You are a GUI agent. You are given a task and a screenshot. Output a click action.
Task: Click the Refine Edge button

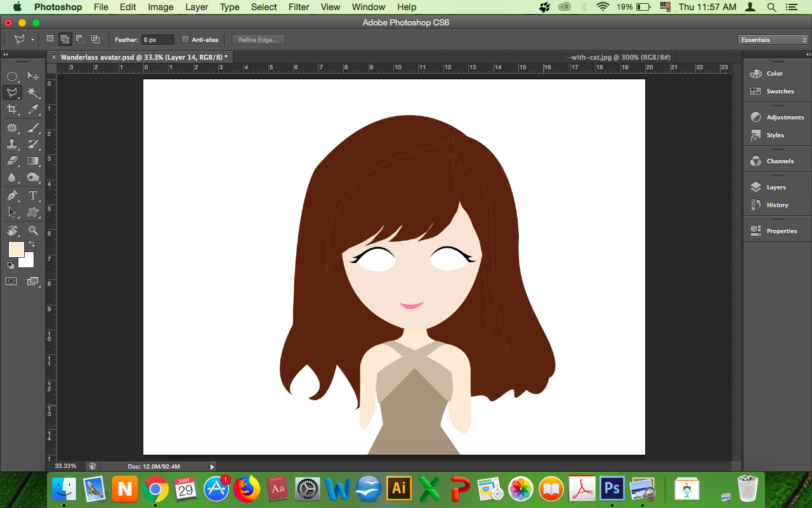point(258,39)
